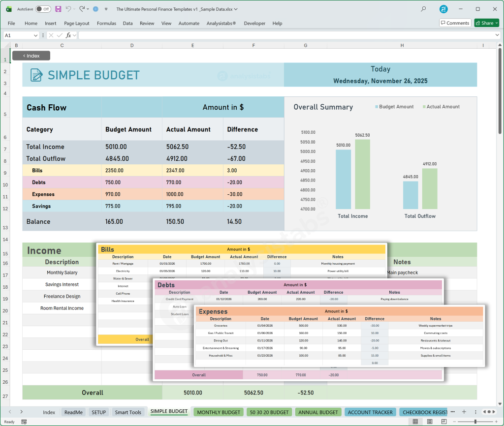
Task: Open the Comments panel
Action: [454, 23]
